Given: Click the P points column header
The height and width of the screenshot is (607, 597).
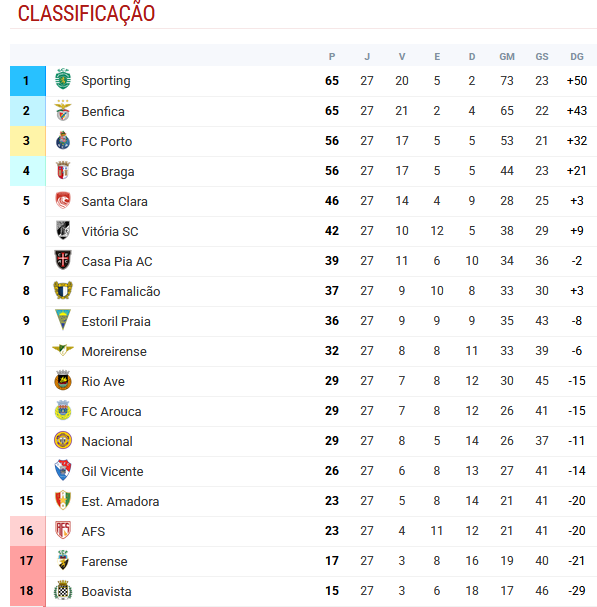Looking at the screenshot, I should [332, 57].
